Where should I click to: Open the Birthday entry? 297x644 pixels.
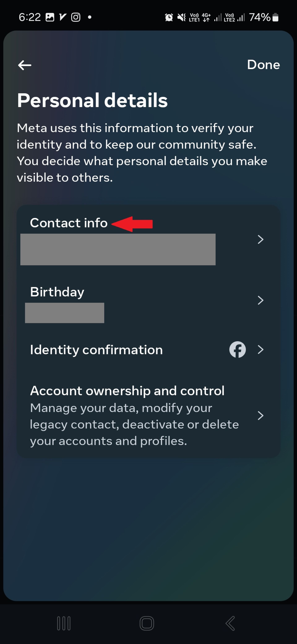(57, 292)
